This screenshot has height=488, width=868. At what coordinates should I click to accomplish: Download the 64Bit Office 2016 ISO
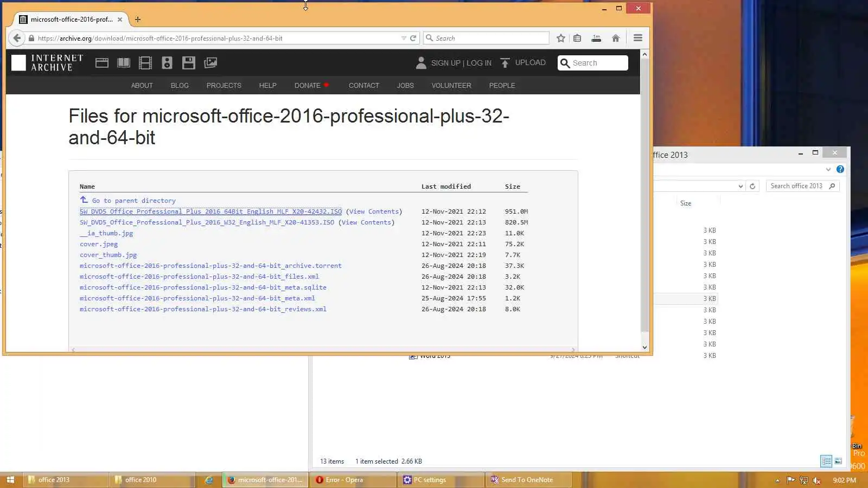point(210,211)
